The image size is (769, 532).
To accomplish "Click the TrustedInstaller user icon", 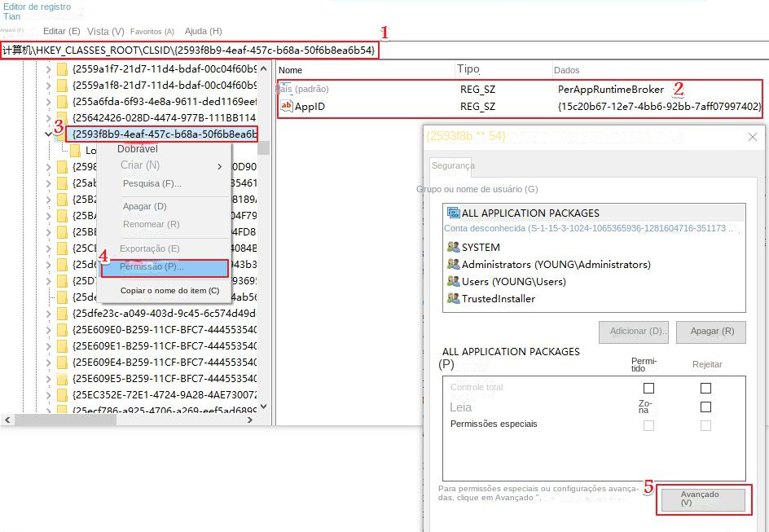I will coord(454,298).
